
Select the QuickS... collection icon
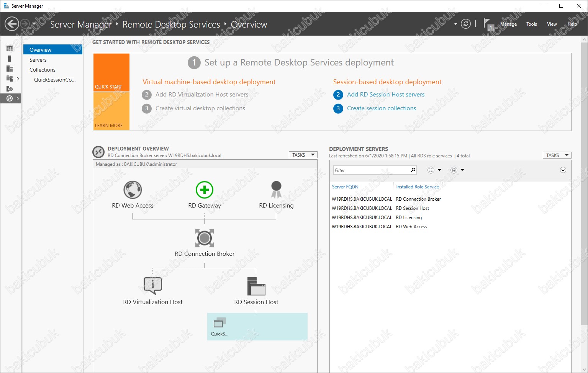[x=219, y=323]
